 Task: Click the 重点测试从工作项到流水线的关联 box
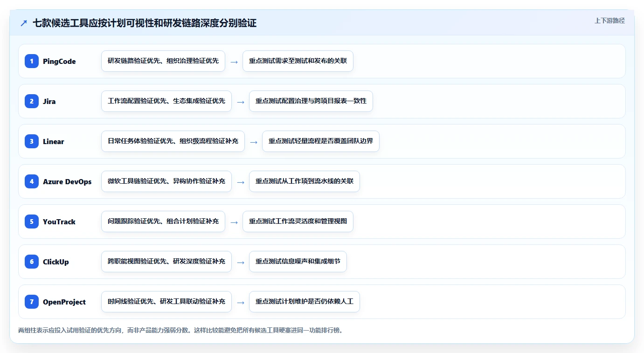coord(305,181)
